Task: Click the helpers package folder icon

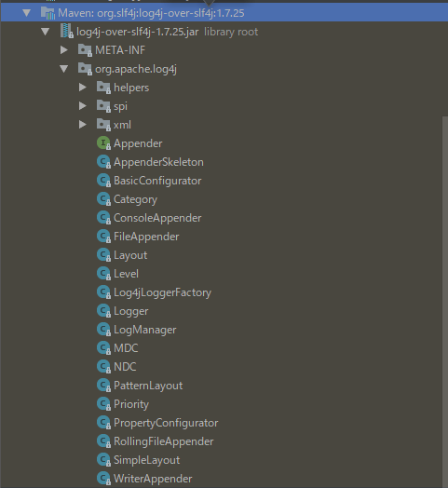Action: click(x=103, y=88)
